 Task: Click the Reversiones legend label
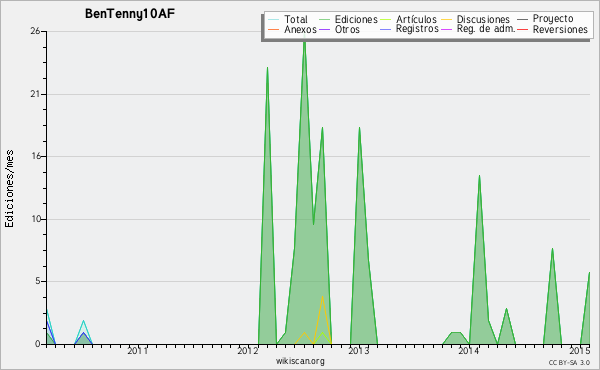pyautogui.click(x=560, y=29)
